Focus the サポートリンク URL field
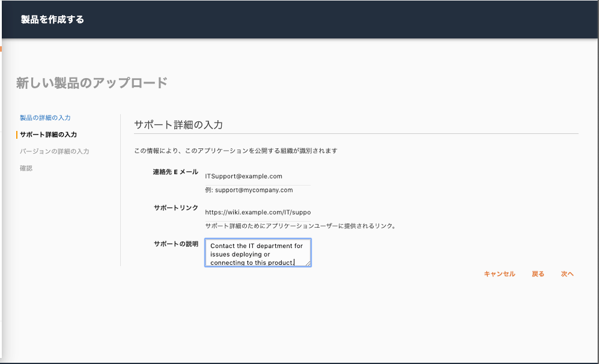This screenshot has width=599, height=364. point(258,213)
